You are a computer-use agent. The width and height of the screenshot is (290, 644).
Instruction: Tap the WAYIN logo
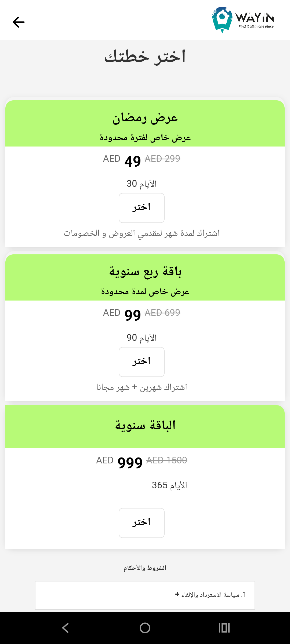[243, 20]
